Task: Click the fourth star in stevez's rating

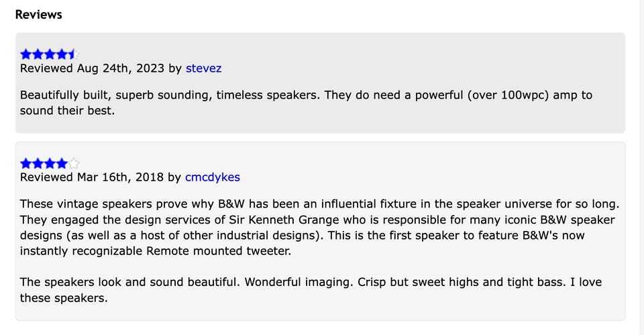Action: click(x=62, y=54)
